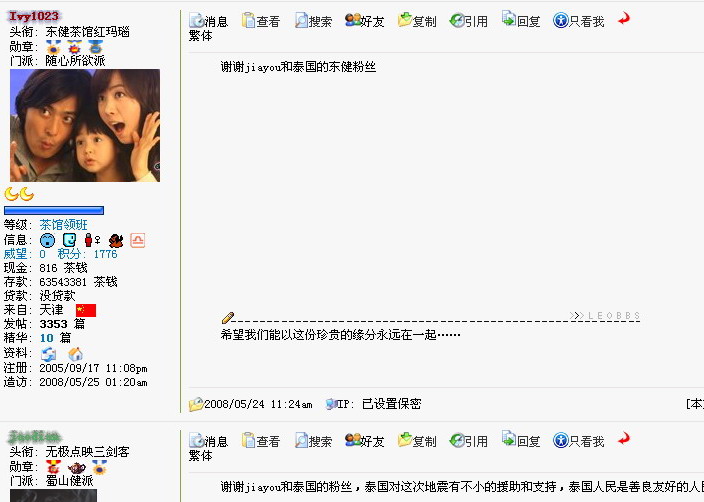
Task: Open the Ivy1023 username link
Action: (34, 16)
